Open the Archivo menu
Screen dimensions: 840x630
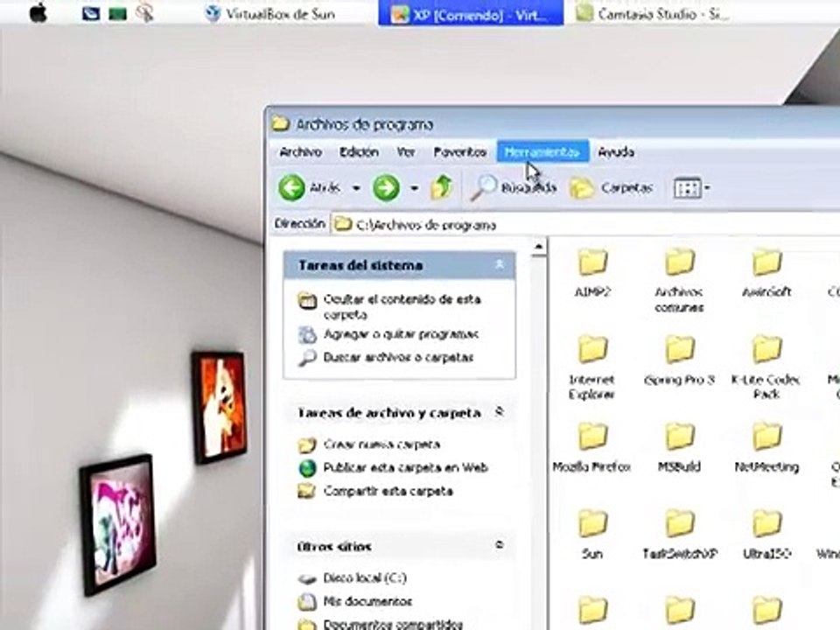300,152
